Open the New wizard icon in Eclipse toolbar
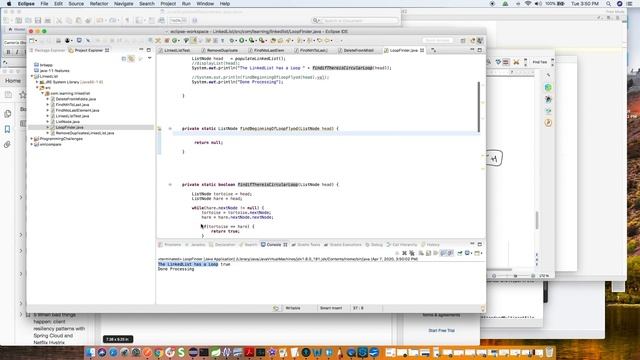The width and height of the screenshot is (640, 360). click(32, 40)
